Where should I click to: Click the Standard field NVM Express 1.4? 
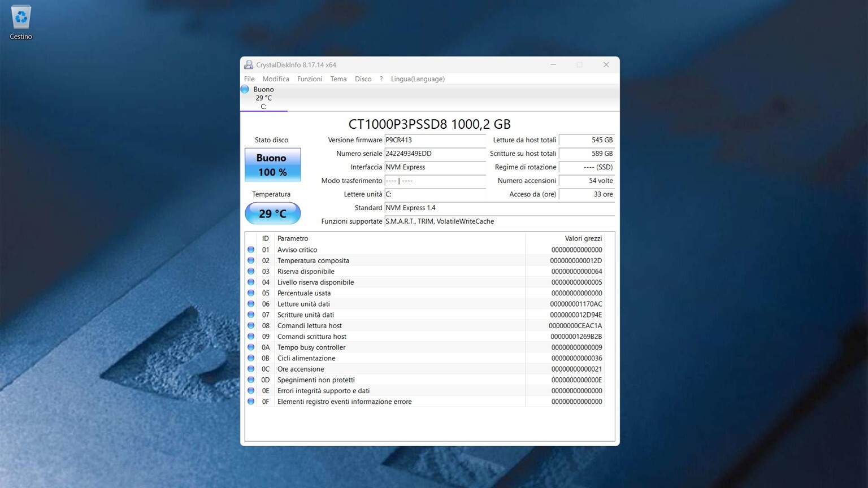(x=500, y=208)
